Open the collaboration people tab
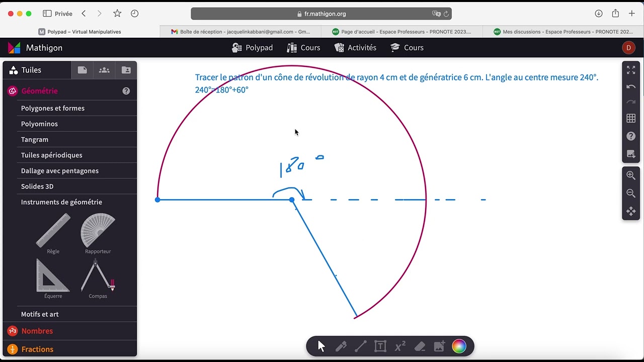This screenshot has width=644, height=362. (x=104, y=70)
